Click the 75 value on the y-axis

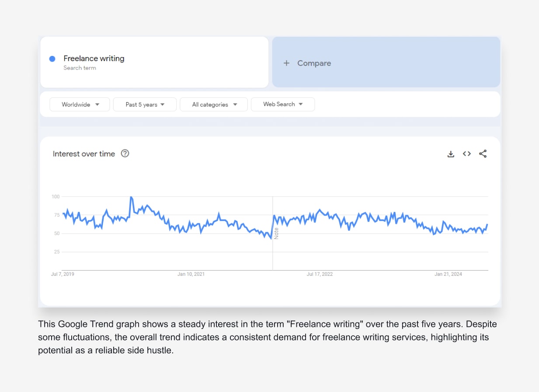[56, 215]
